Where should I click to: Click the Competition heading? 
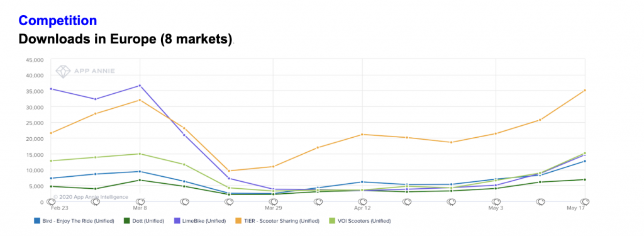[58, 20]
